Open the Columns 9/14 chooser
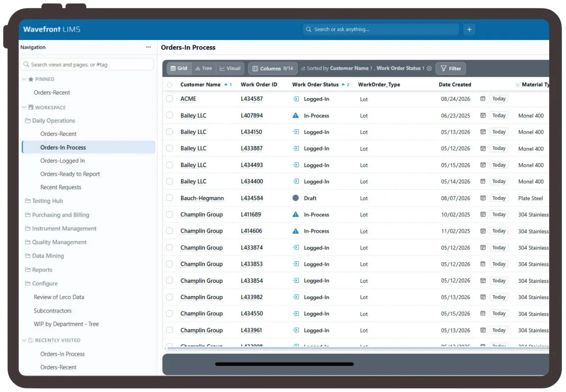 point(273,69)
